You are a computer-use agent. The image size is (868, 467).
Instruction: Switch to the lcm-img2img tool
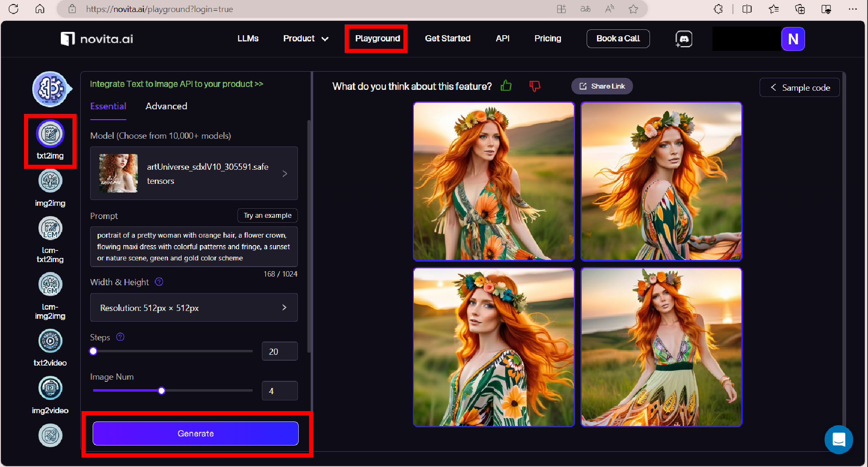pyautogui.click(x=50, y=284)
